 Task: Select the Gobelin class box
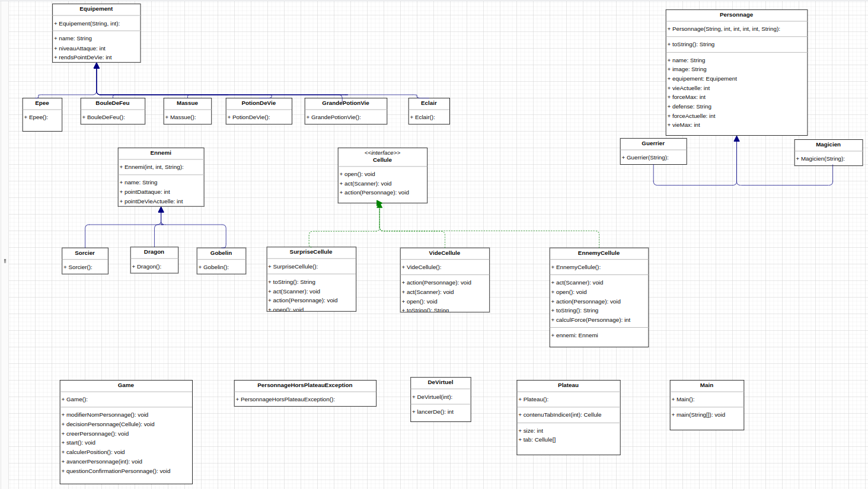tap(221, 261)
